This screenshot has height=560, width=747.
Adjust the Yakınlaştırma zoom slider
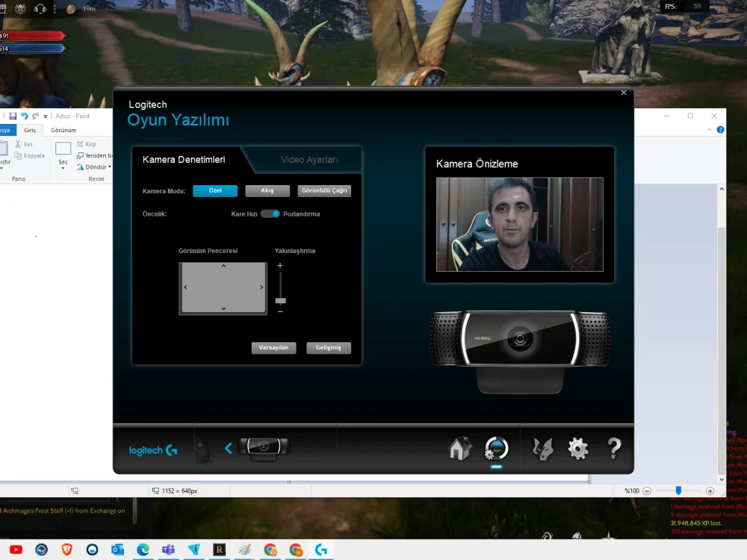coord(281,299)
